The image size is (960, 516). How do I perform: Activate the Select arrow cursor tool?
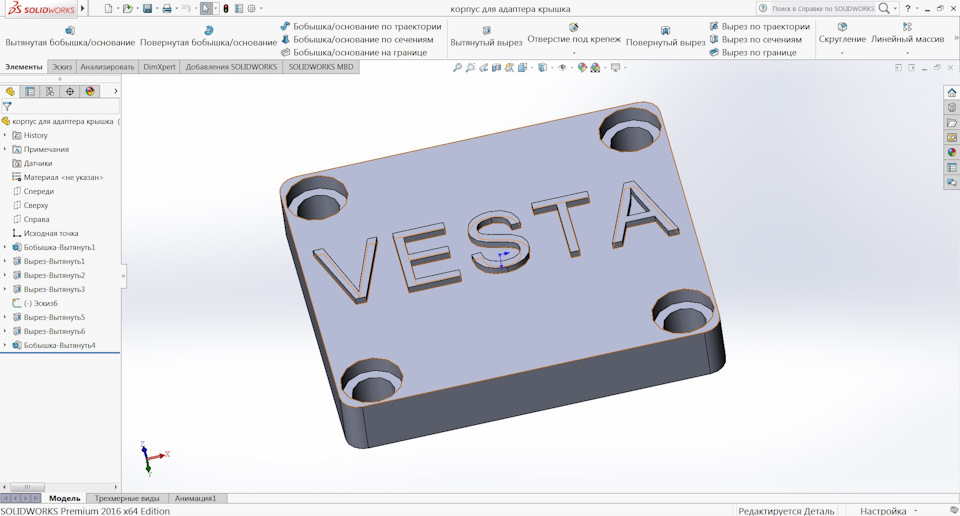tap(206, 9)
